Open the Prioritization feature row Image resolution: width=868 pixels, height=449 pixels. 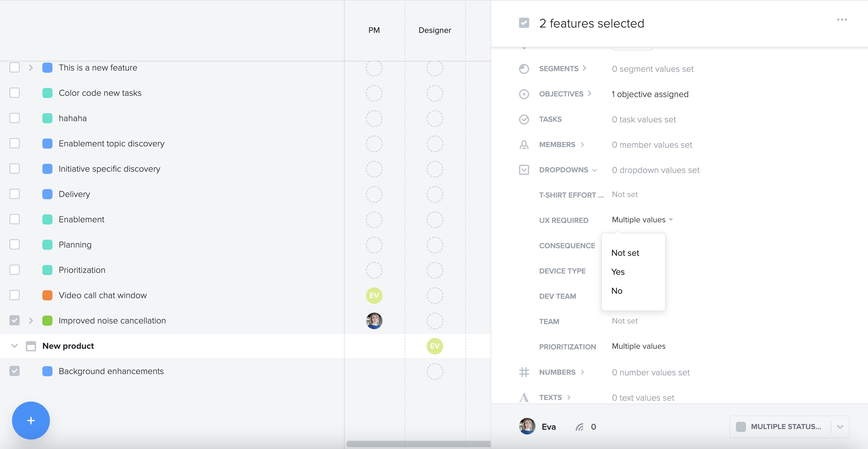[82, 270]
